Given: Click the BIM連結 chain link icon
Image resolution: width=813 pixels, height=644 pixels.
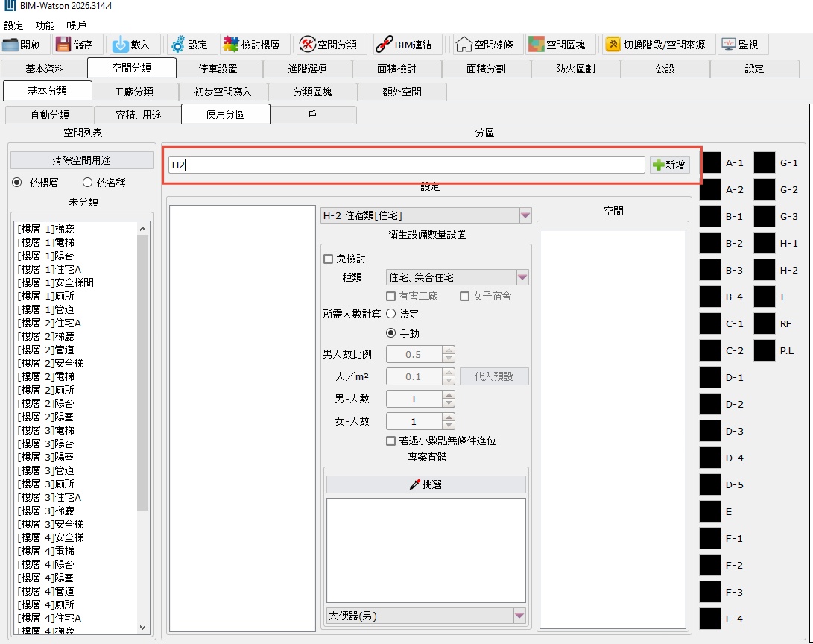Looking at the screenshot, I should [384, 45].
